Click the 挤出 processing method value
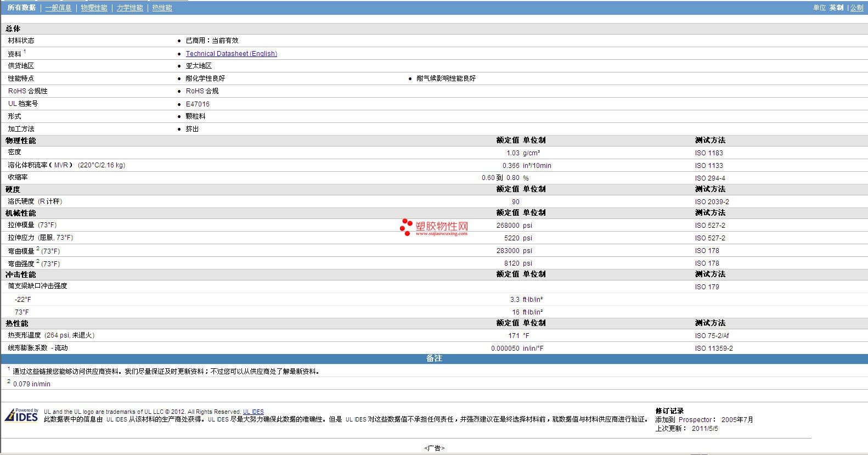The width and height of the screenshot is (868, 455). (x=192, y=129)
